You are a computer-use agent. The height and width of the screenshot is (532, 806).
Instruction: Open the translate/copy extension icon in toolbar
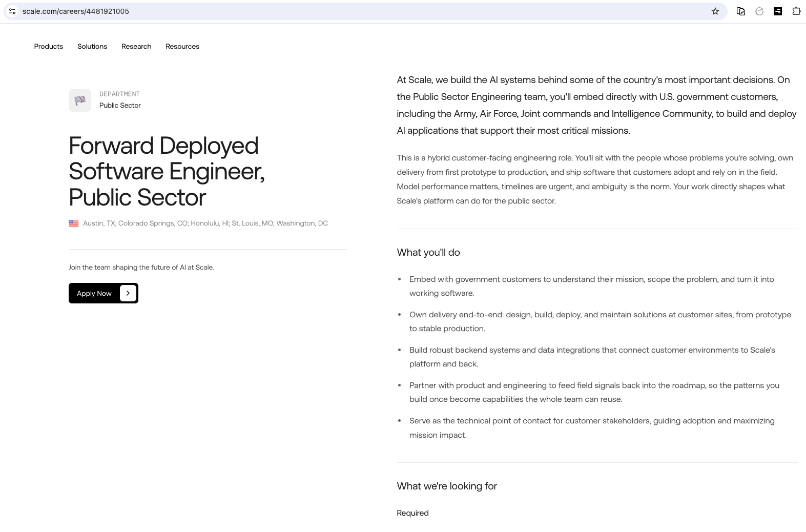tap(741, 11)
